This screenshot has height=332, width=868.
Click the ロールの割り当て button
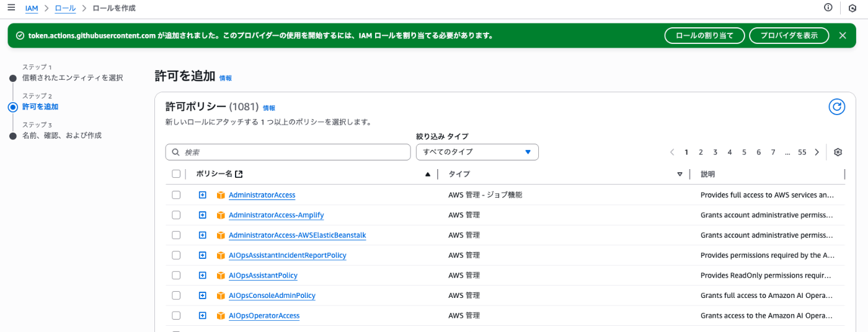pyautogui.click(x=704, y=35)
